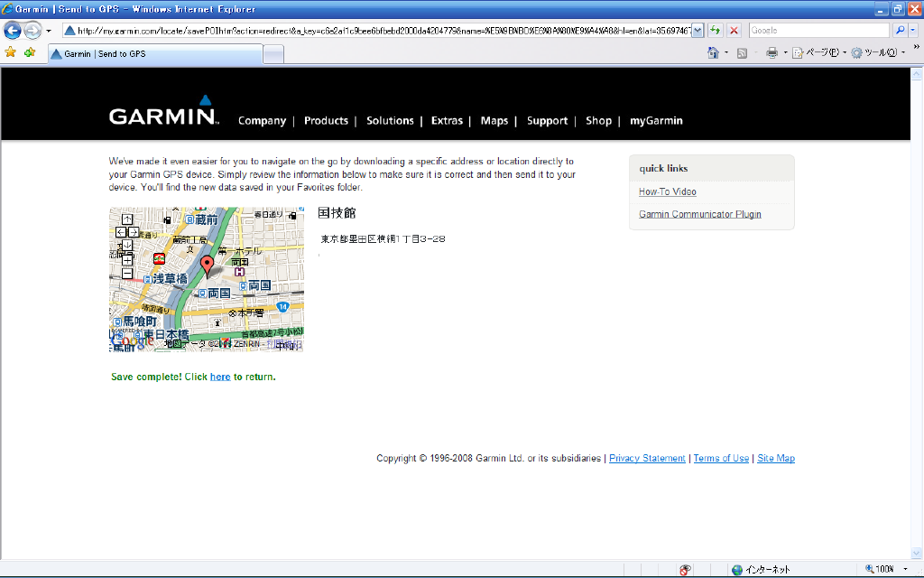Click the 浅草橋 station label on map
The height and width of the screenshot is (578, 924).
click(165, 279)
